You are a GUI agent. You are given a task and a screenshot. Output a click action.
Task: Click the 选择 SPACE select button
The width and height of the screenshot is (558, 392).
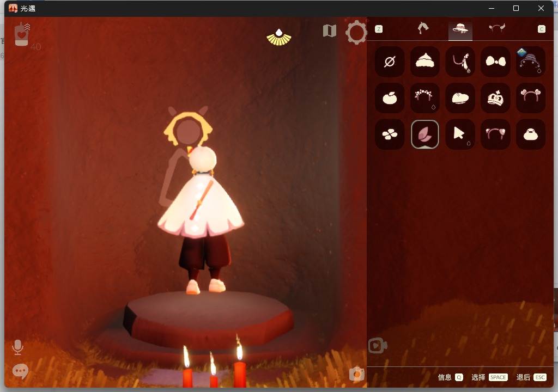pyautogui.click(x=489, y=377)
